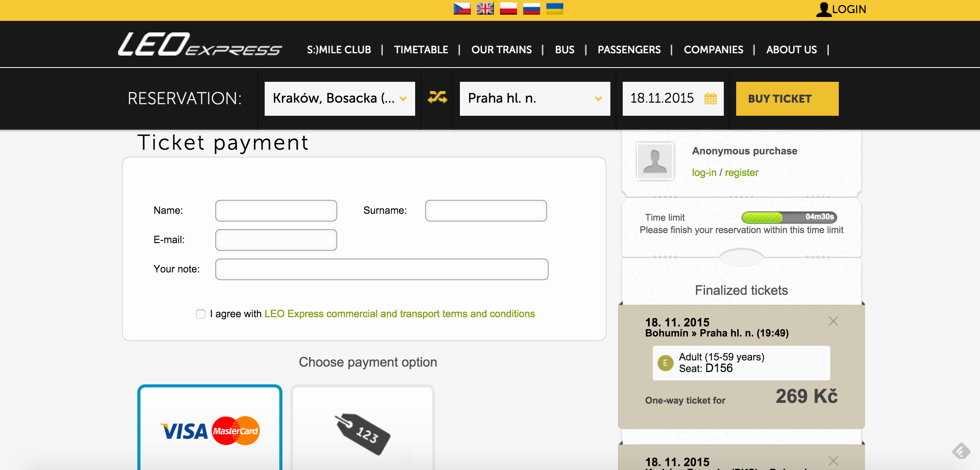Agree to commercial and transport terms
This screenshot has height=470, width=980.
tap(201, 314)
